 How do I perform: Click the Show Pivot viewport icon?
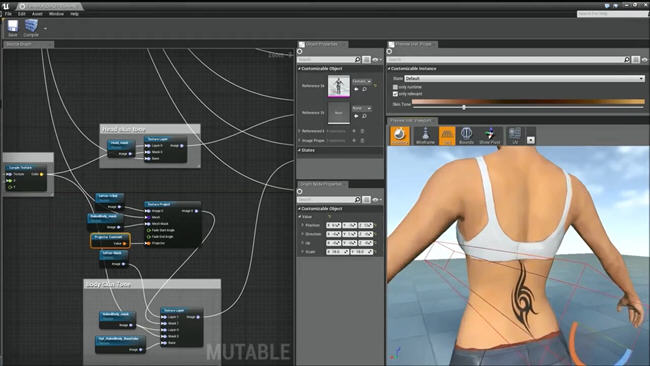tap(490, 136)
